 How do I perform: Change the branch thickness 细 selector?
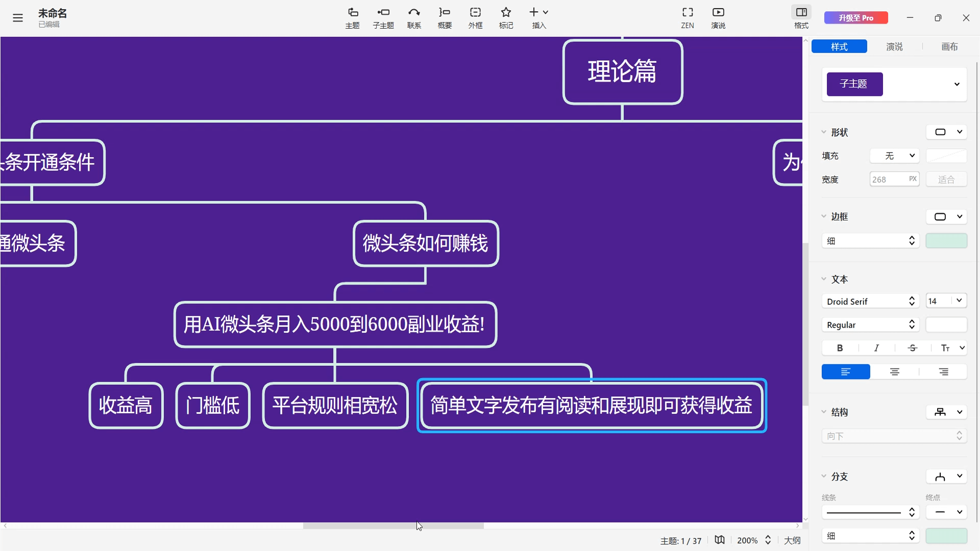870,536
